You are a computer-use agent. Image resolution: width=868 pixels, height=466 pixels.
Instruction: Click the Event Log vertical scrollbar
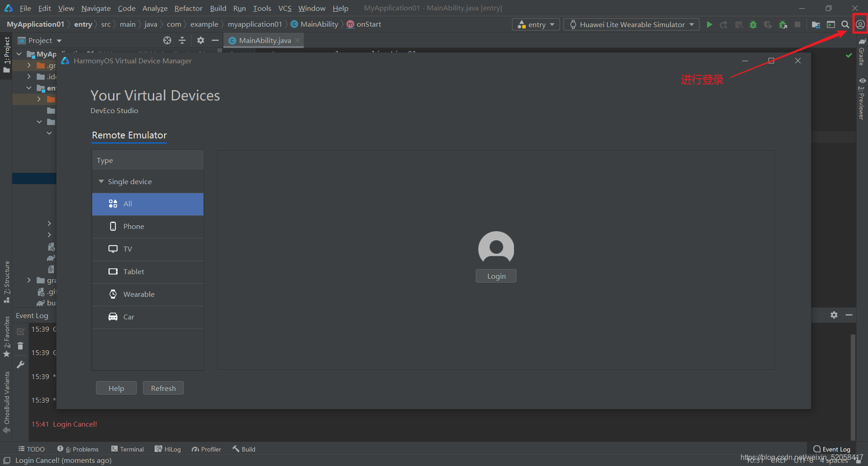click(x=853, y=387)
